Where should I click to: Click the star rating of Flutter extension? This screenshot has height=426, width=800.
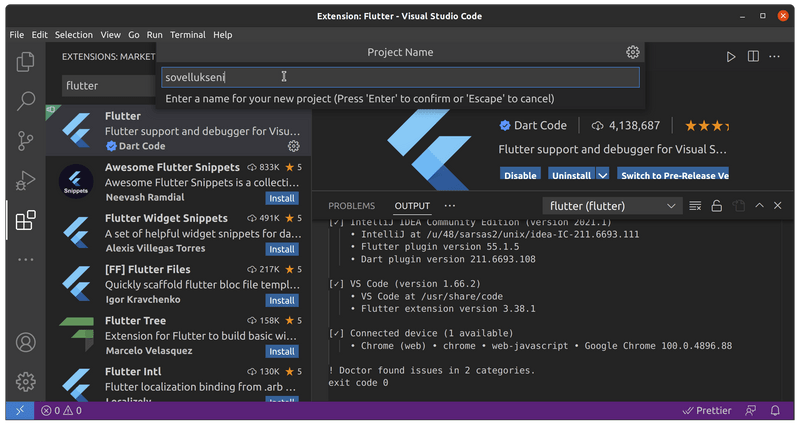coord(706,126)
